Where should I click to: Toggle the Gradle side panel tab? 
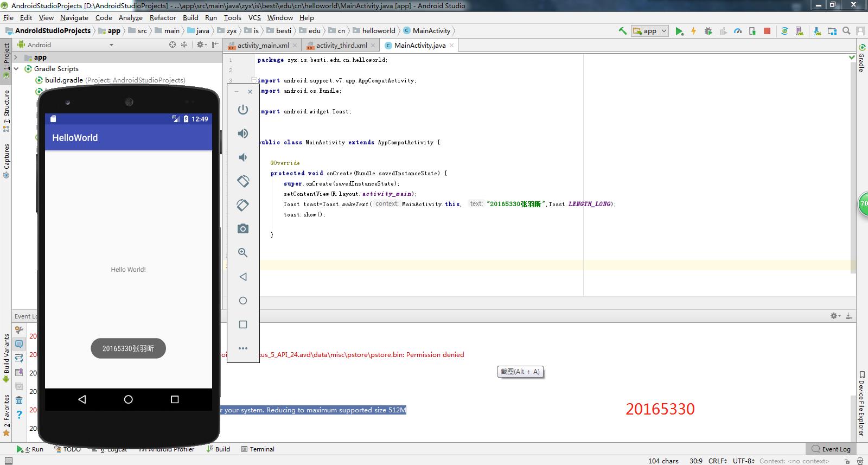click(861, 59)
